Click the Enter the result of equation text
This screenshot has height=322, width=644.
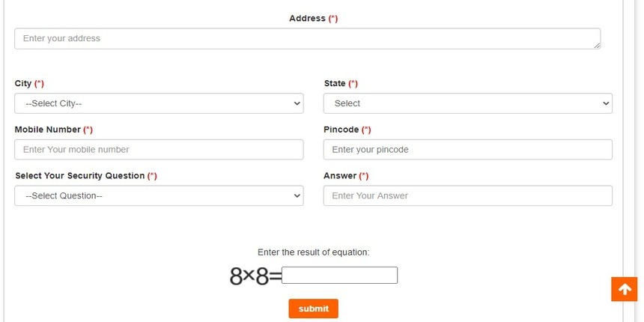tap(313, 252)
